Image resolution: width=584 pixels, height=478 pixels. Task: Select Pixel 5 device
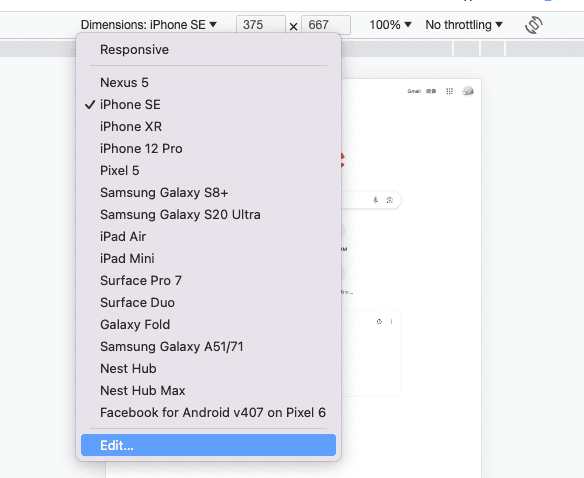(208, 170)
